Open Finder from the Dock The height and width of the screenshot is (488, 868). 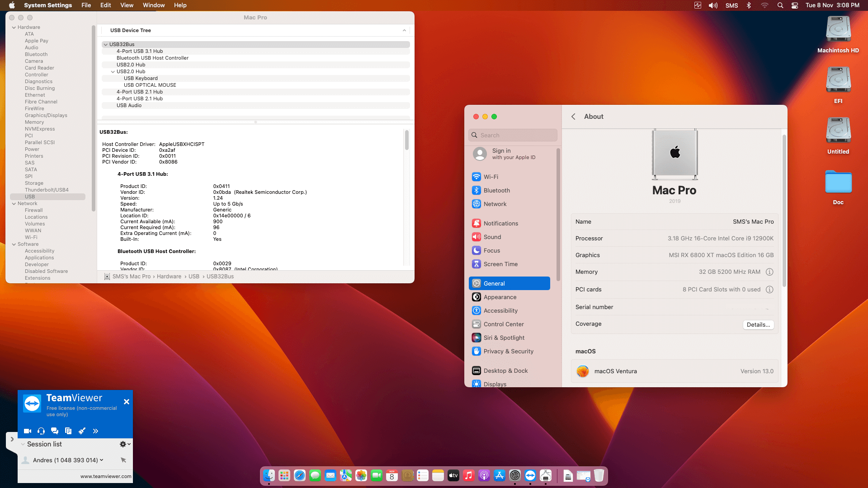pyautogui.click(x=269, y=475)
